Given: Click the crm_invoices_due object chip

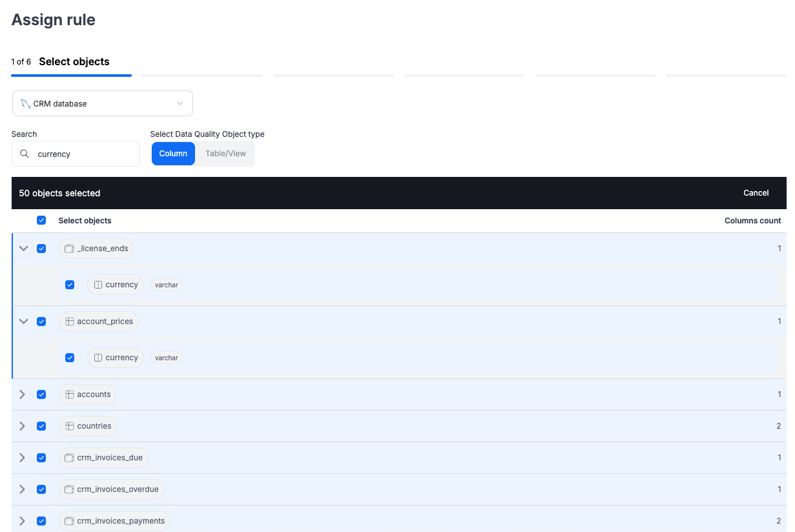Looking at the screenshot, I should pos(103,458).
